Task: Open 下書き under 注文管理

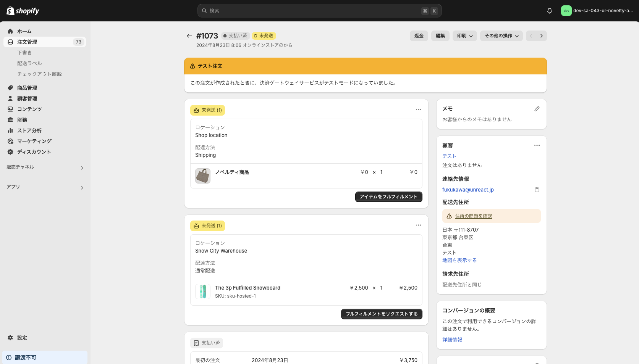Action: click(24, 52)
